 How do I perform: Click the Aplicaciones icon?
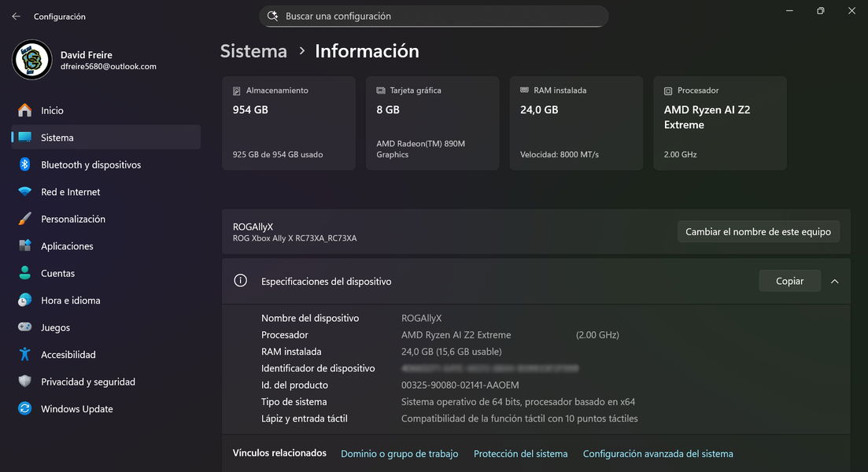click(25, 246)
